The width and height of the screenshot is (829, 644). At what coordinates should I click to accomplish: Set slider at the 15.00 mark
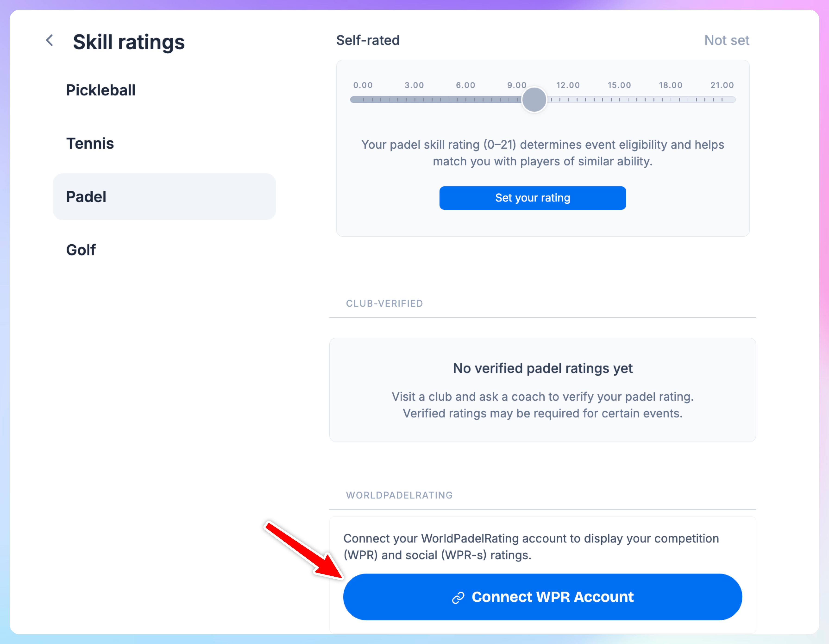point(619,99)
